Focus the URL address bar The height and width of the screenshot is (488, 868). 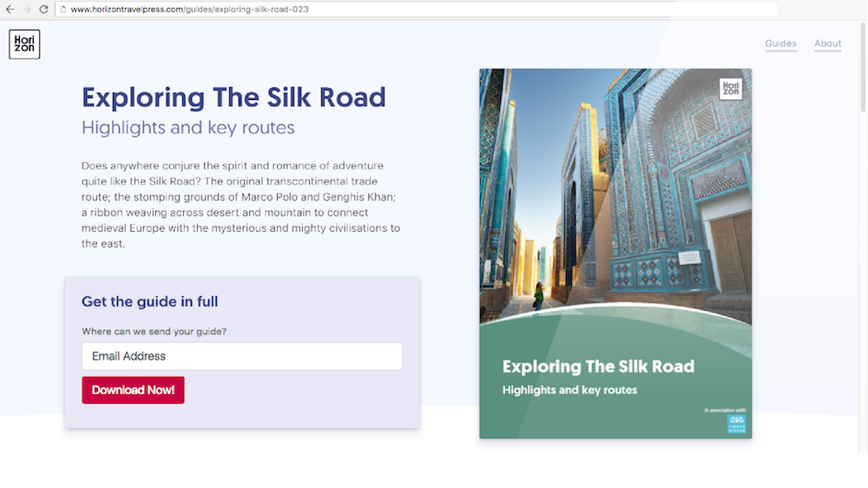coord(417,10)
